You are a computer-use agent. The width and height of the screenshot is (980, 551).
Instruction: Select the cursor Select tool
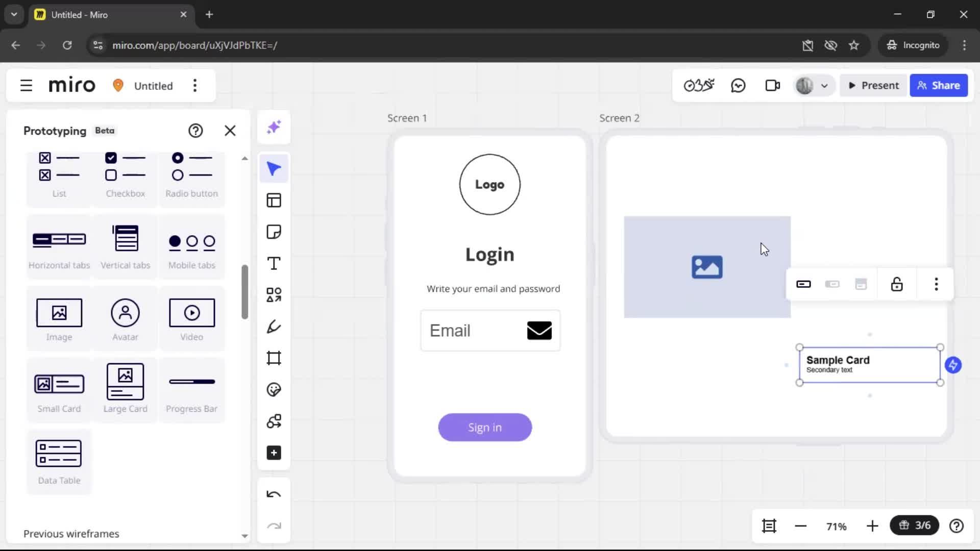click(274, 169)
